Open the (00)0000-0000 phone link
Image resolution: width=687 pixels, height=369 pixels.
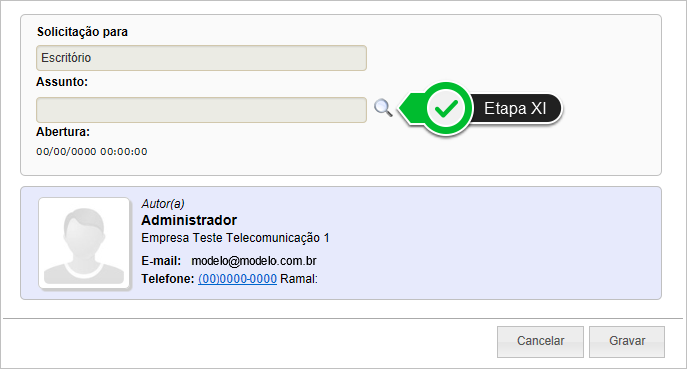coord(237,279)
